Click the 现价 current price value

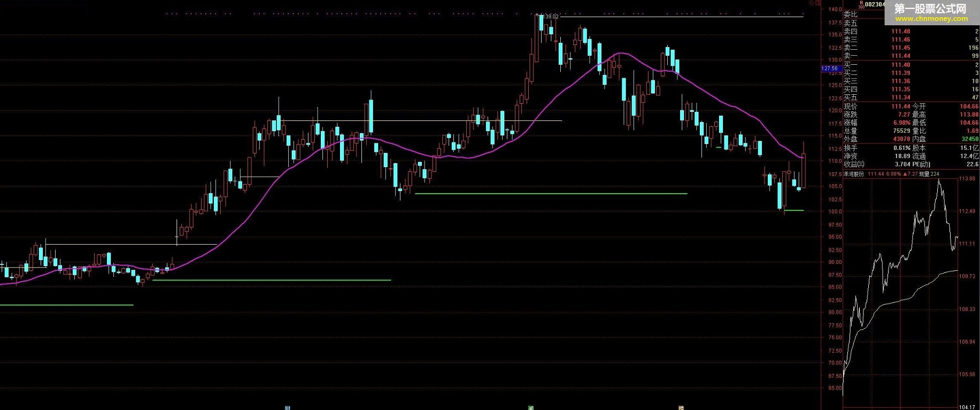click(900, 107)
